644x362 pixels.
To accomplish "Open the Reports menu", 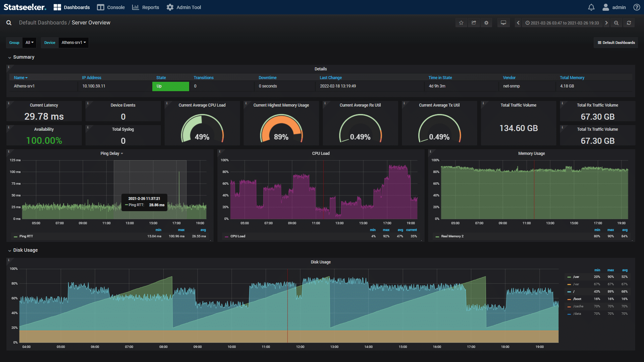I will tap(146, 7).
